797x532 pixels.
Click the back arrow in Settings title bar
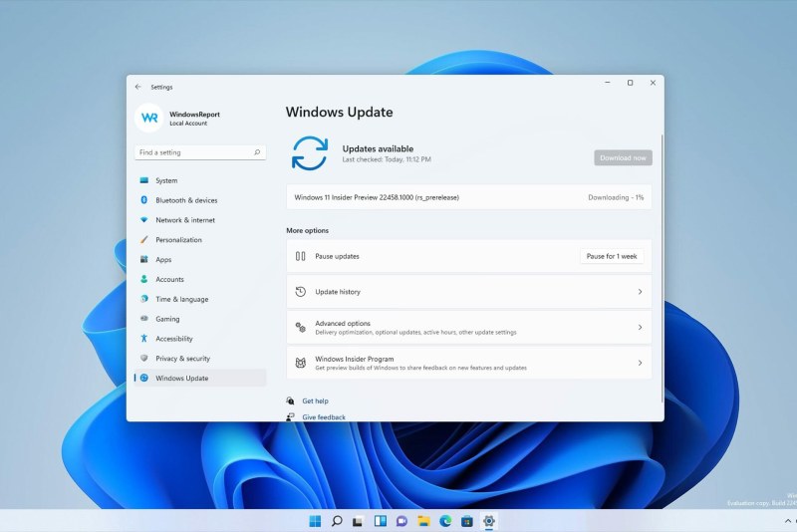click(x=137, y=87)
